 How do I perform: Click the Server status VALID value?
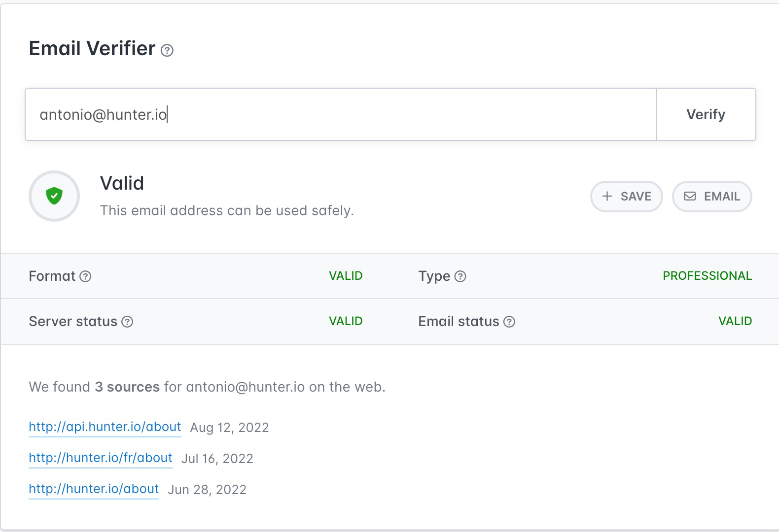click(346, 321)
